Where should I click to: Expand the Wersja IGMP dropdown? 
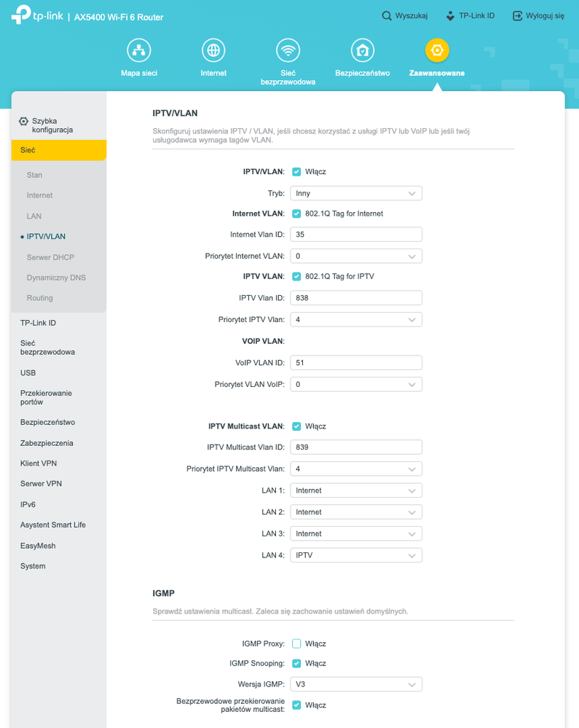356,684
